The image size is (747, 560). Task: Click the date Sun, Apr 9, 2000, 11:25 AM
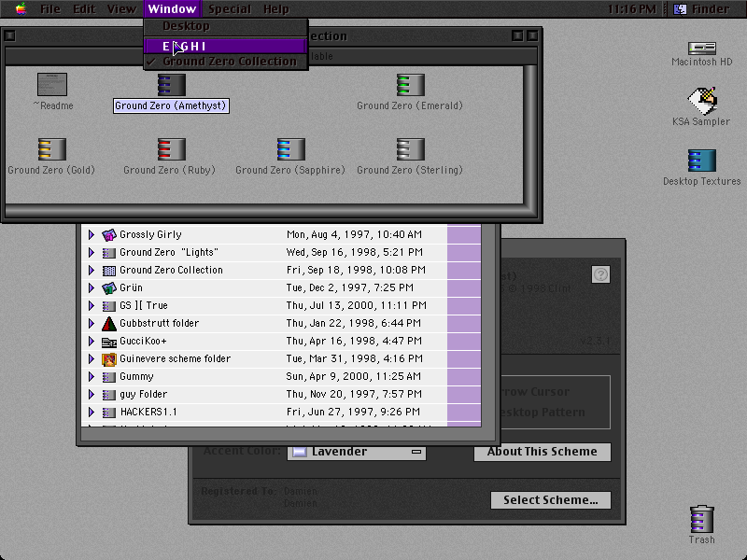pos(354,377)
